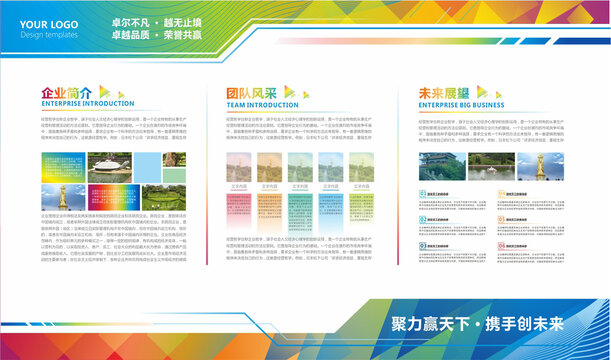Open the golden statue photo under 未来展望
Screen dimensions: 611x360
click(x=540, y=166)
